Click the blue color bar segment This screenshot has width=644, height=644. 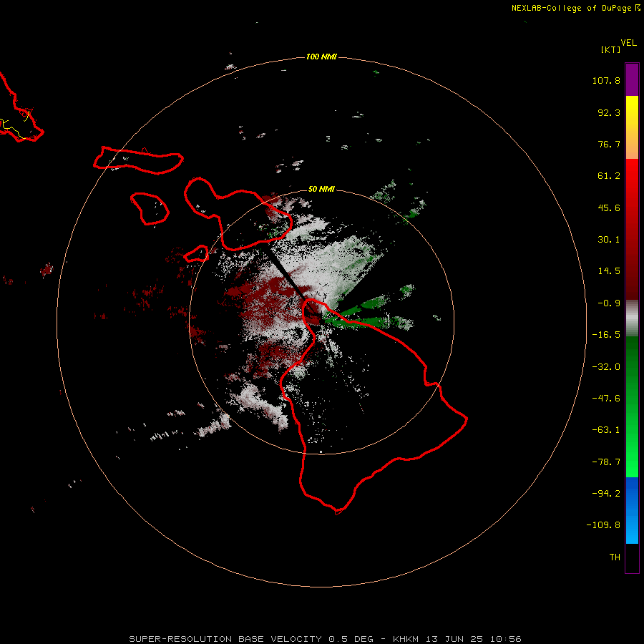point(632,510)
